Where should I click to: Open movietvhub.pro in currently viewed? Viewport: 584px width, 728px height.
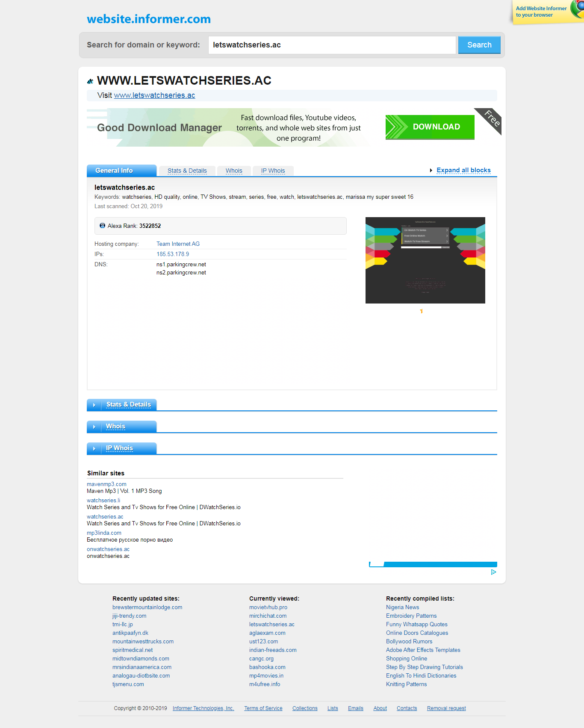click(x=268, y=607)
